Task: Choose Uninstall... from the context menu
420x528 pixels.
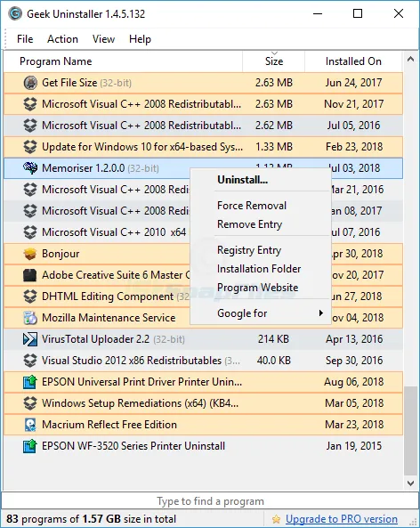Action: click(243, 180)
